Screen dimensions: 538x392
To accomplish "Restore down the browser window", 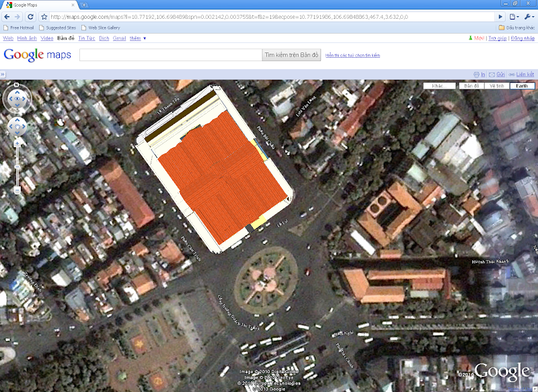I will click(515, 3).
